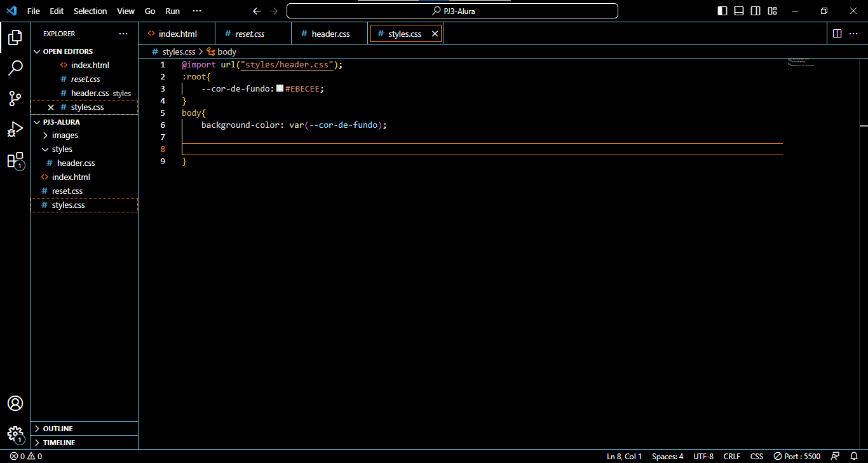This screenshot has height=463, width=868.
Task: Change line ending via CRLF
Action: 732,456
